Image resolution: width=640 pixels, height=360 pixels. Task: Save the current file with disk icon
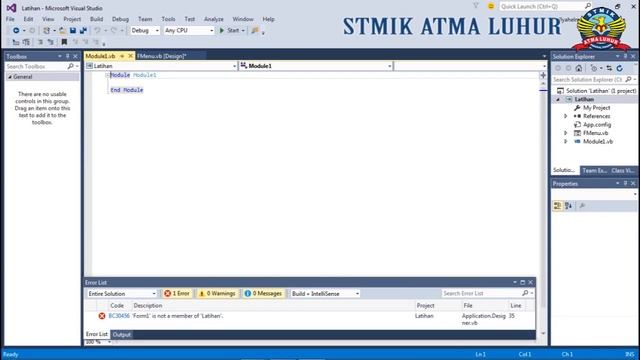73,31
